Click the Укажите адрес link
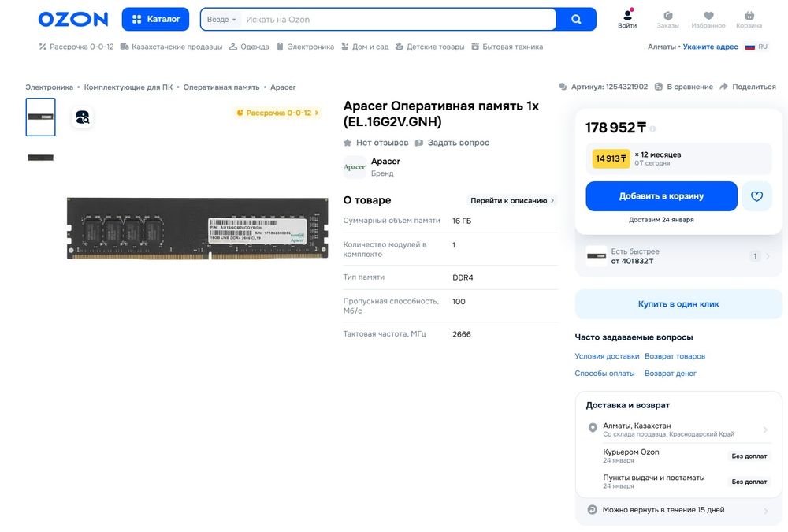 (x=710, y=47)
